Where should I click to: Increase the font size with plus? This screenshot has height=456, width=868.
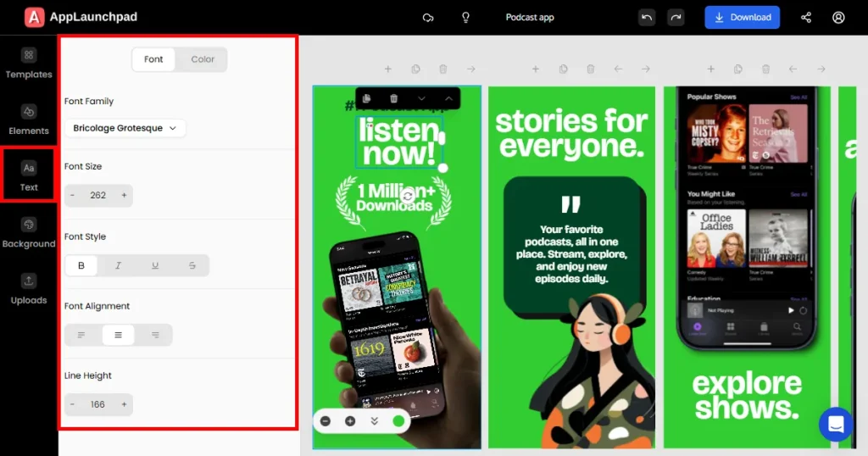tap(124, 195)
